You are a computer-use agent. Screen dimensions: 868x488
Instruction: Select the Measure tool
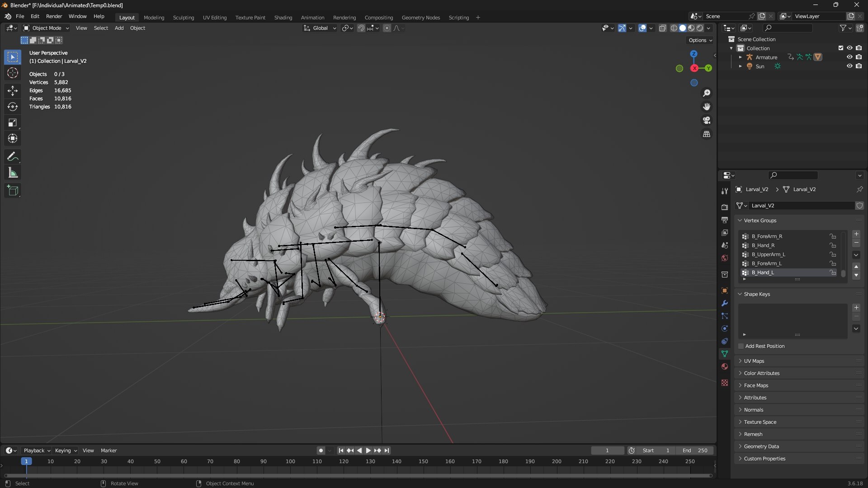point(13,173)
